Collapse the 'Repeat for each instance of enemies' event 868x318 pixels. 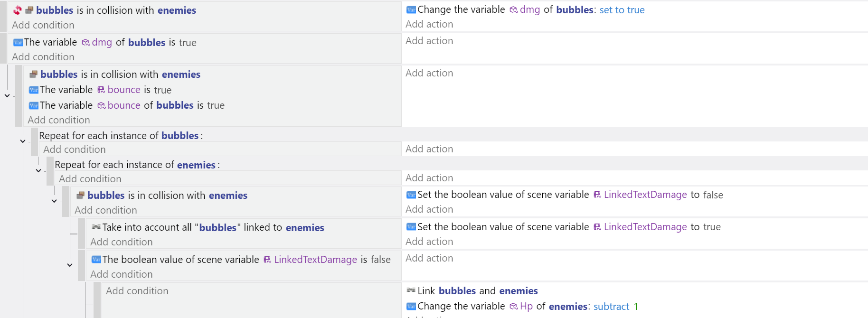coord(38,170)
